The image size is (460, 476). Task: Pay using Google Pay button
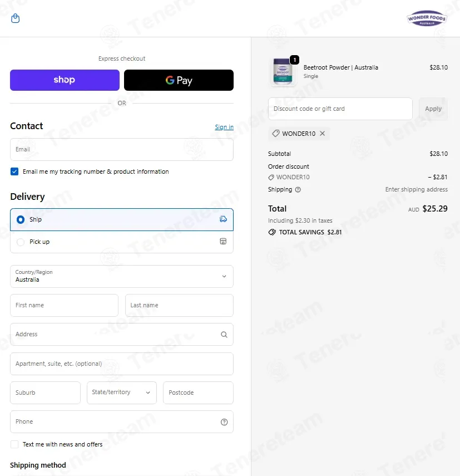click(x=179, y=80)
